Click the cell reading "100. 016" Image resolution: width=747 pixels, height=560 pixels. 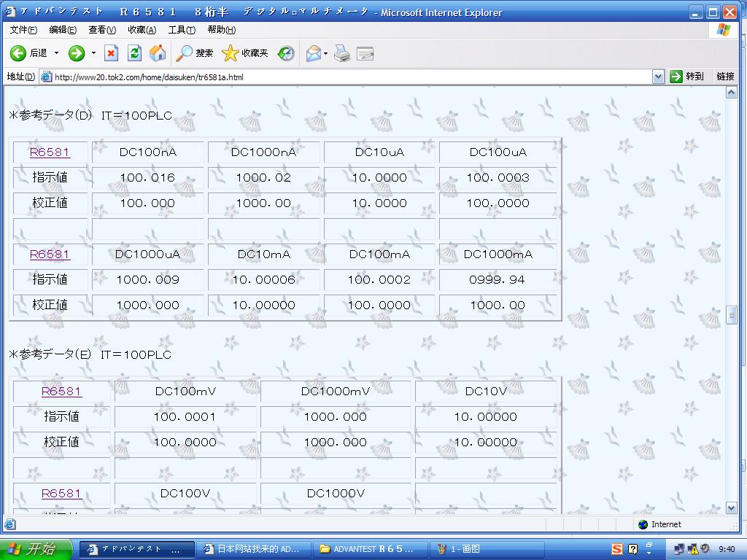147,178
